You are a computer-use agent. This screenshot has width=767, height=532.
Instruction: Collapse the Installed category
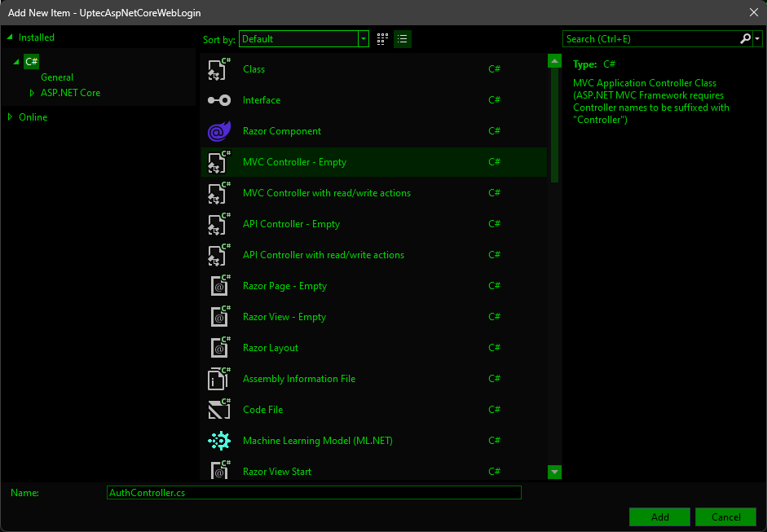coord(10,37)
